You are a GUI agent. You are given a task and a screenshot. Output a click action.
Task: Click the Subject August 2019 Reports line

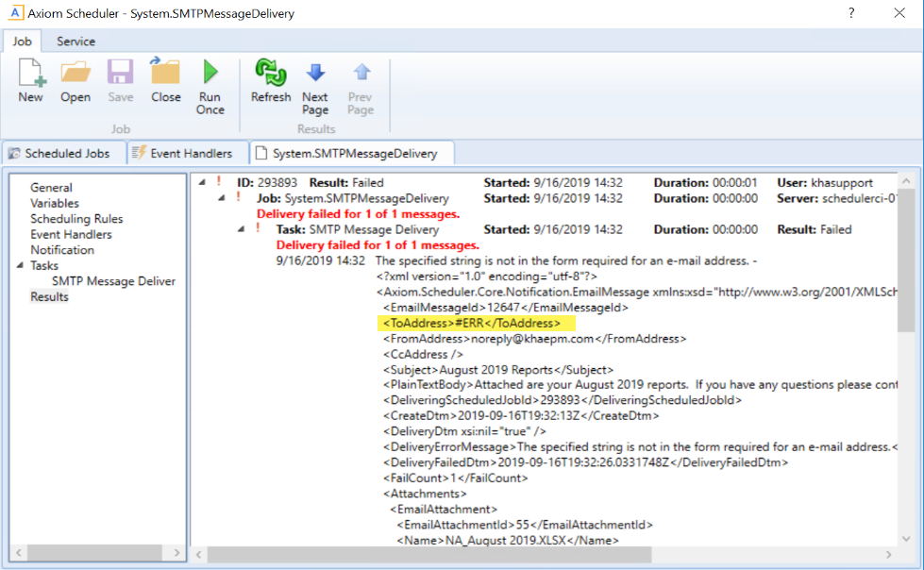click(498, 370)
